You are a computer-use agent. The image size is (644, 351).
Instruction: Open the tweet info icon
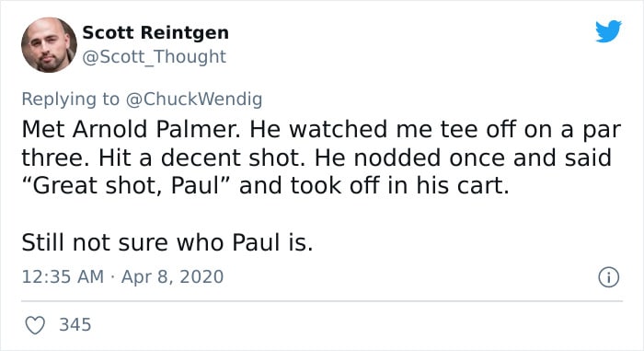tap(608, 277)
